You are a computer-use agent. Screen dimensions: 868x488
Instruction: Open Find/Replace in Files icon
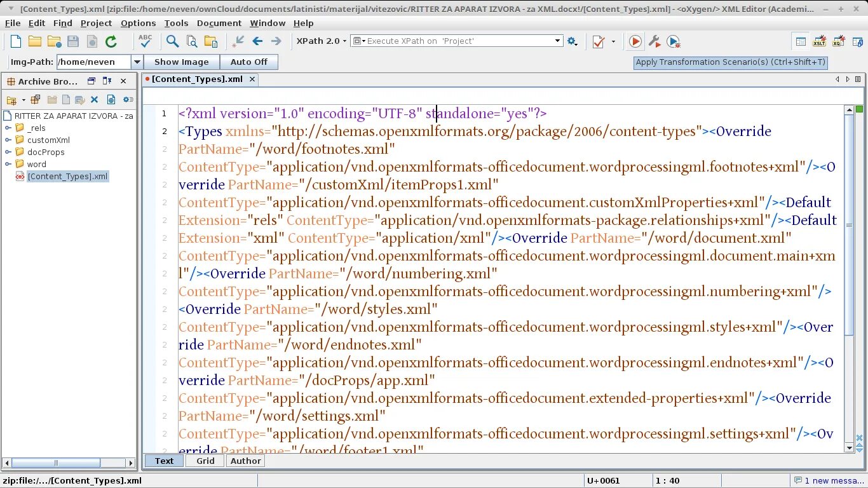coord(191,41)
